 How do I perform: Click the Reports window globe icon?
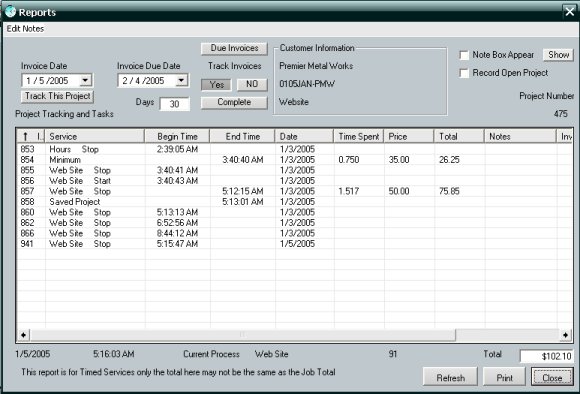10,12
